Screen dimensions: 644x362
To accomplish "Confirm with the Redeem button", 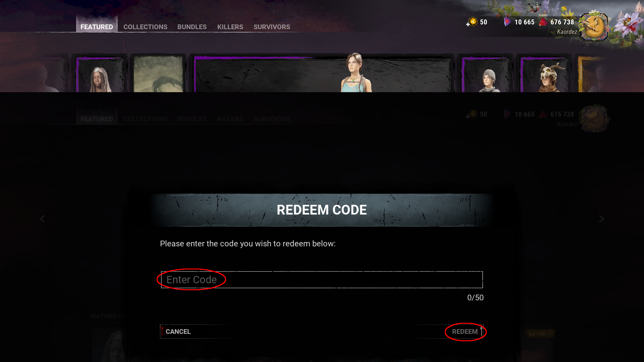I will (465, 331).
